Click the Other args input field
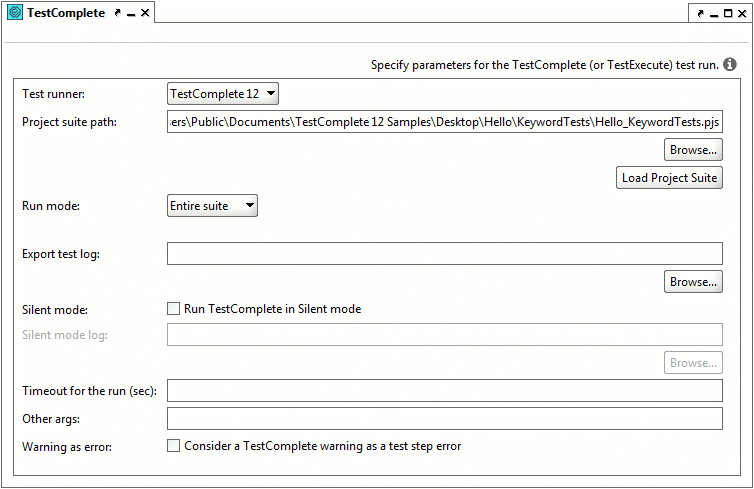Screen dimensions: 754x489 [444, 418]
